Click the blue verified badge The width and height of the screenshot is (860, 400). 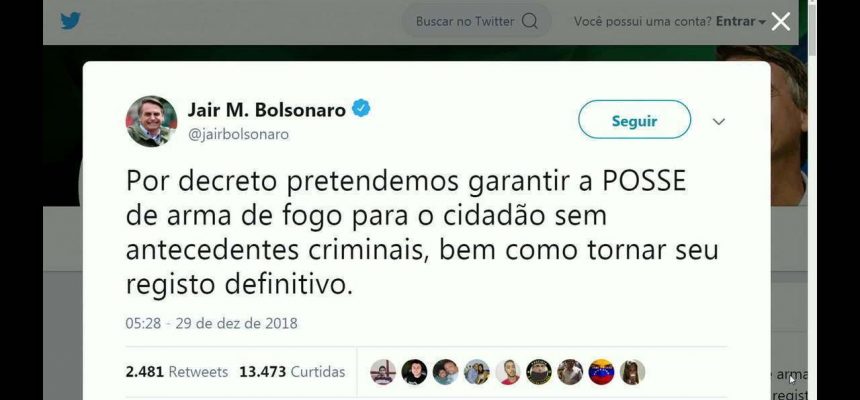pos(361,109)
